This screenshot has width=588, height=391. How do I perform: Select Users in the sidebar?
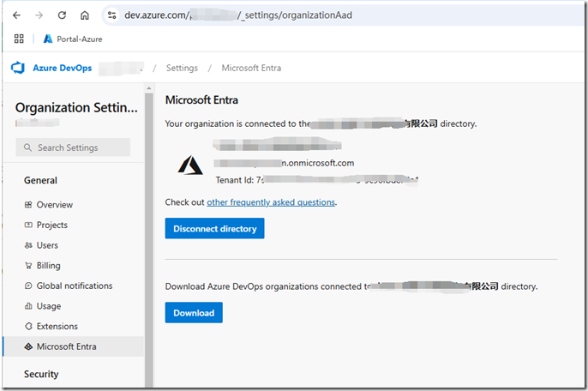(x=47, y=245)
